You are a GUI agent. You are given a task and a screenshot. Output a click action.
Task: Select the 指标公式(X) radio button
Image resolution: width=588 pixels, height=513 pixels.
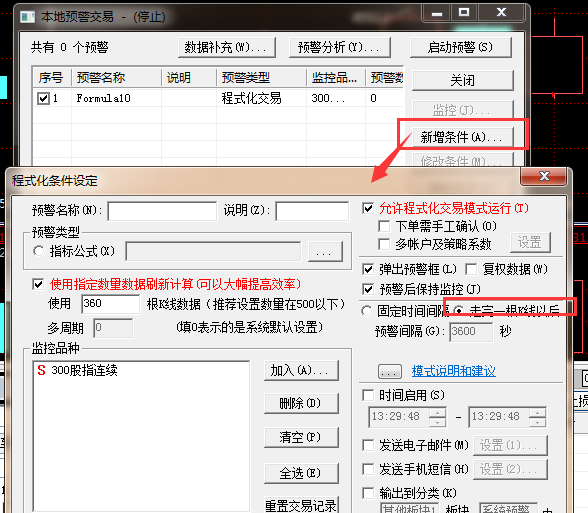pyautogui.click(x=39, y=251)
